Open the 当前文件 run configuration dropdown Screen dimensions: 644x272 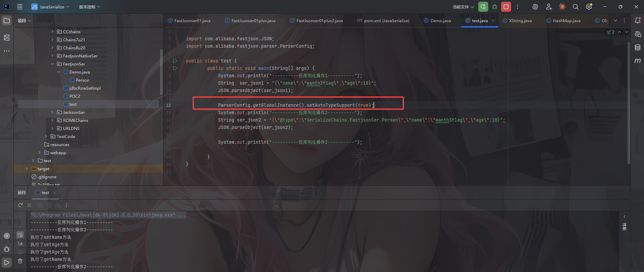coord(463,7)
